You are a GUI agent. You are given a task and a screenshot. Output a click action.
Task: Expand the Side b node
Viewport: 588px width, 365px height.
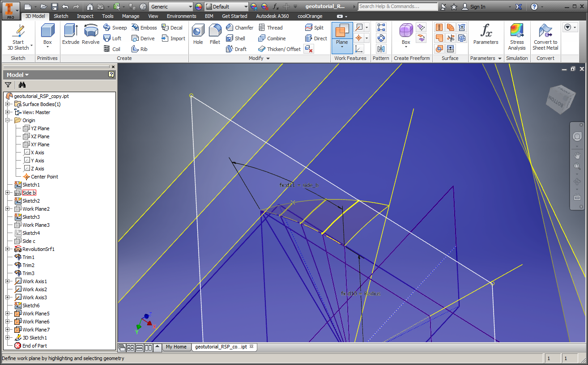pos(7,193)
